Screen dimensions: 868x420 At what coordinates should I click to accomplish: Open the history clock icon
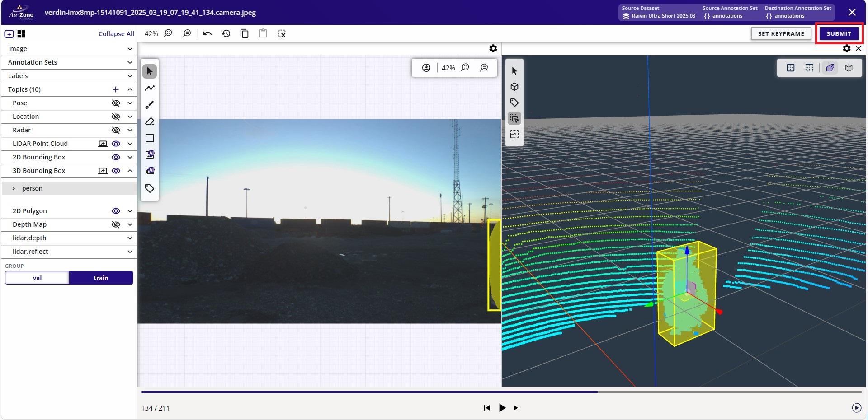coord(226,33)
